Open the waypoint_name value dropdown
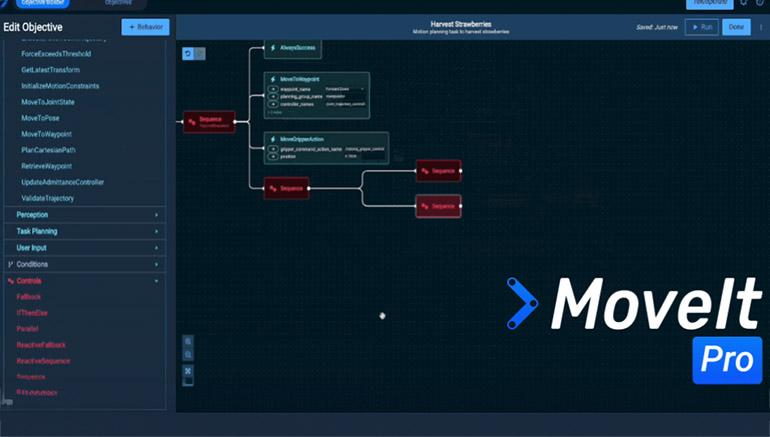This screenshot has width=770, height=437. tap(345, 89)
